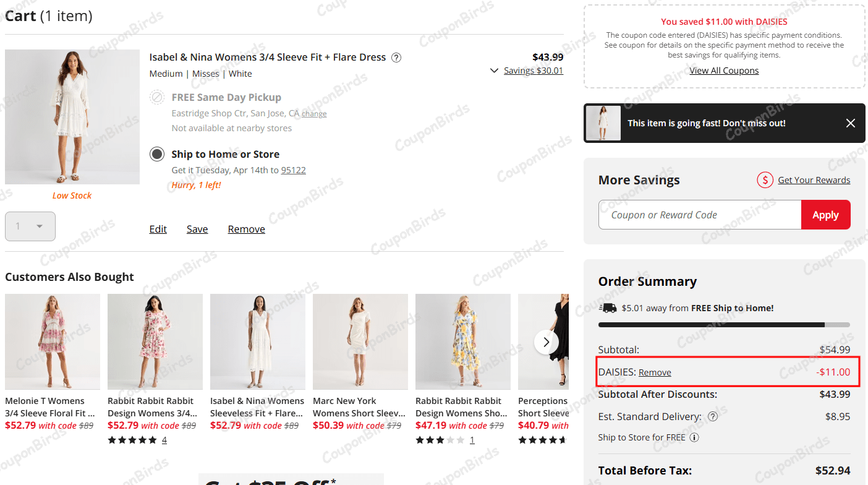
Task: Show Ship to Store info icon
Action: click(694, 437)
